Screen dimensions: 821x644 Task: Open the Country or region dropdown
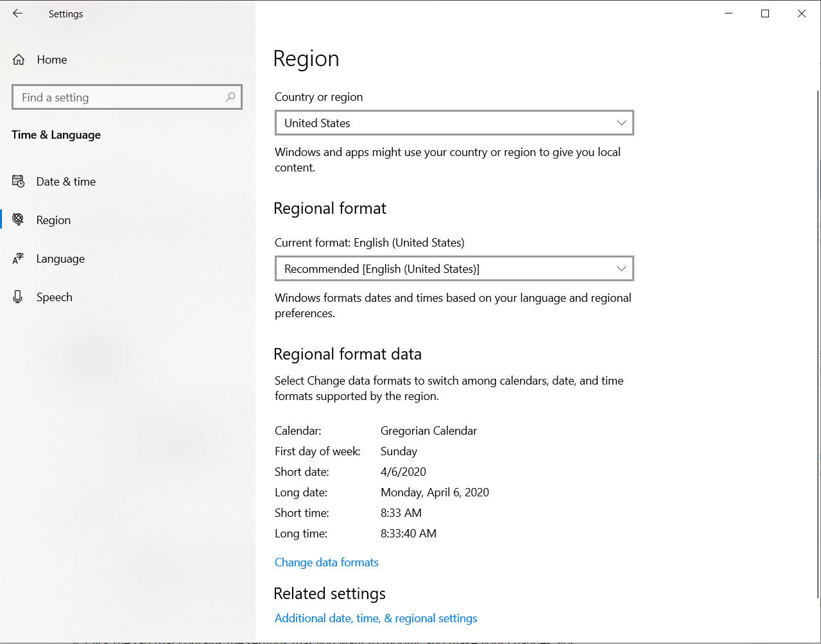454,123
